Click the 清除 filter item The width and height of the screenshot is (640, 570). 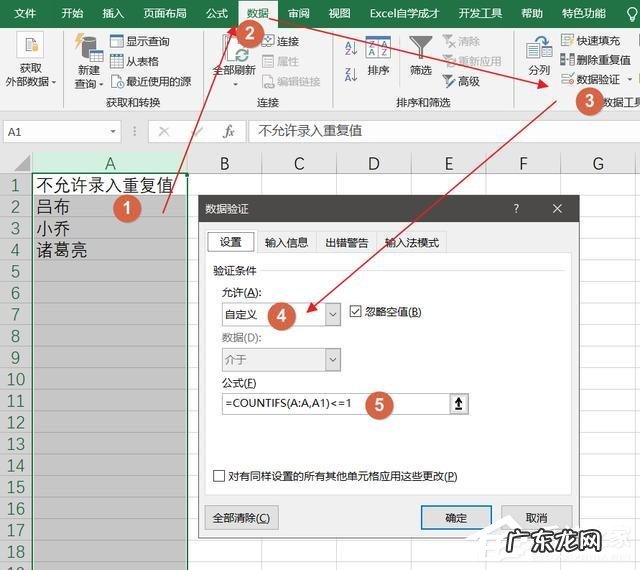[461, 41]
